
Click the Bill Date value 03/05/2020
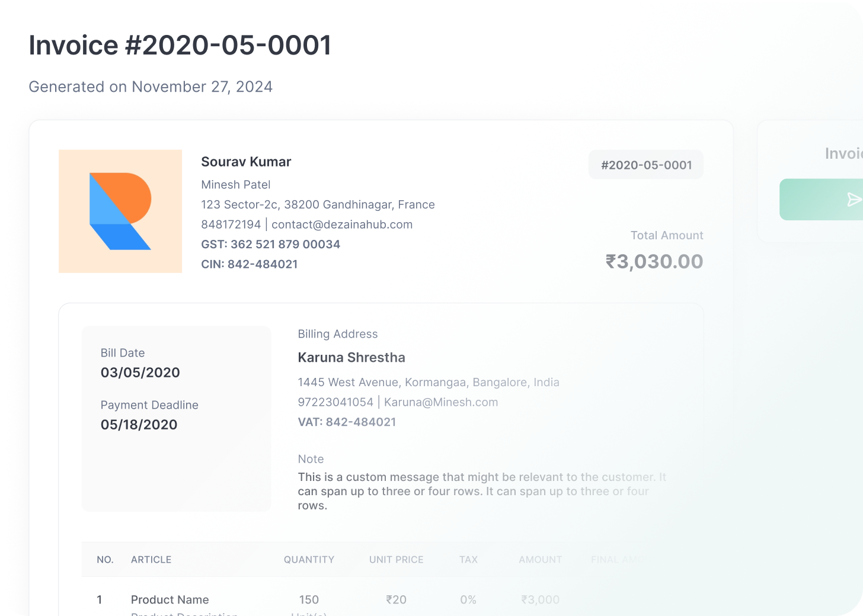(x=140, y=373)
